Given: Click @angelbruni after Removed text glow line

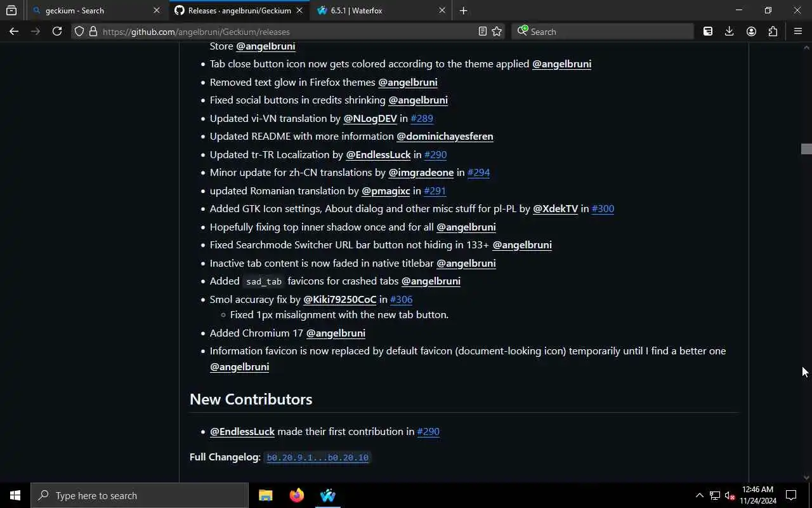Looking at the screenshot, I should [x=408, y=82].
